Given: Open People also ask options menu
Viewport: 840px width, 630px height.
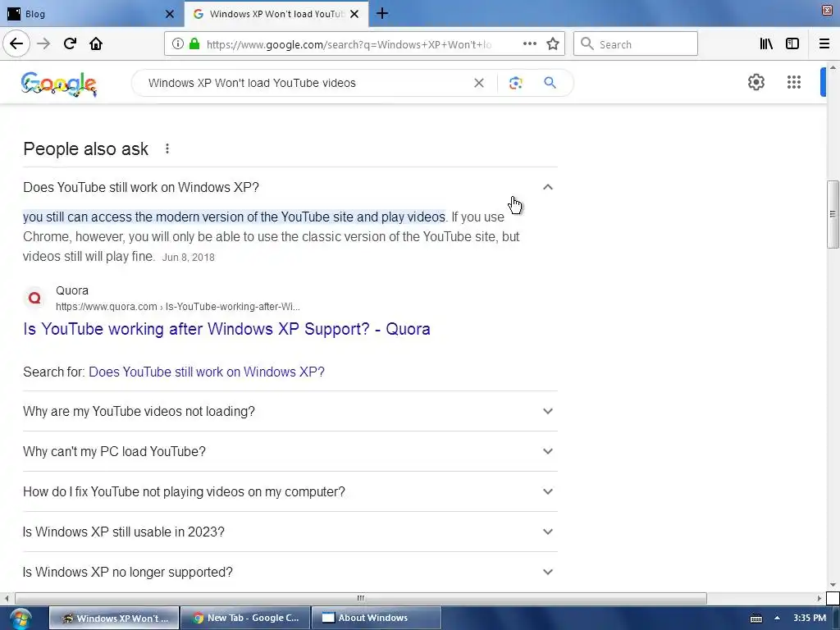Looking at the screenshot, I should click(167, 148).
